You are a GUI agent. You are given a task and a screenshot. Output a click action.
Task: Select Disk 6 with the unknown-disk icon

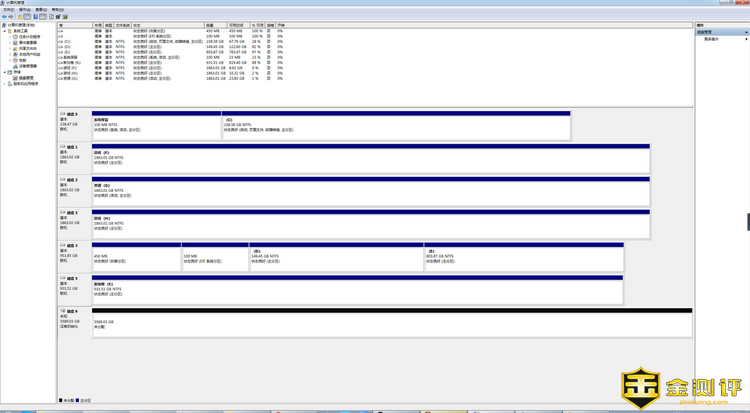(62, 311)
